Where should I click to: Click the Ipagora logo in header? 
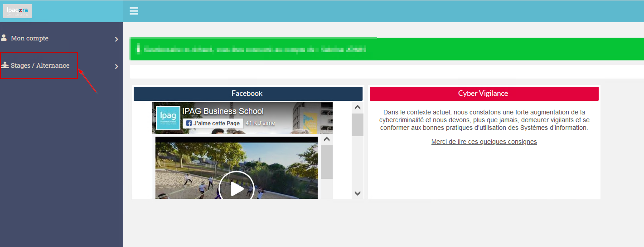point(17,11)
